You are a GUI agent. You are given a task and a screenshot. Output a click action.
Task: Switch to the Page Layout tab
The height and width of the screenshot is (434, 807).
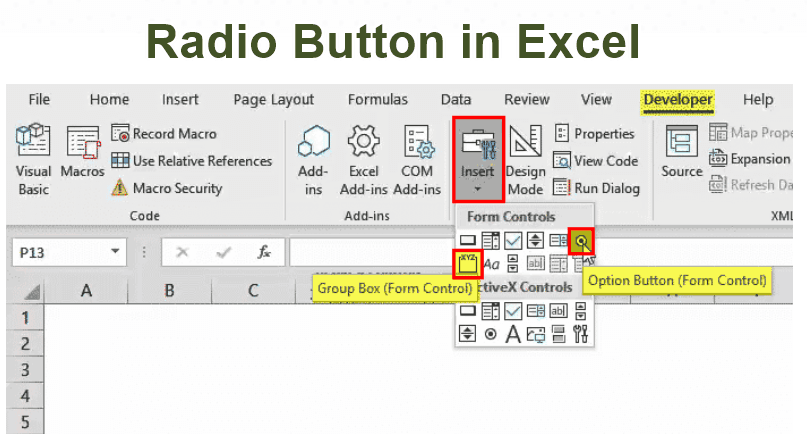(273, 99)
